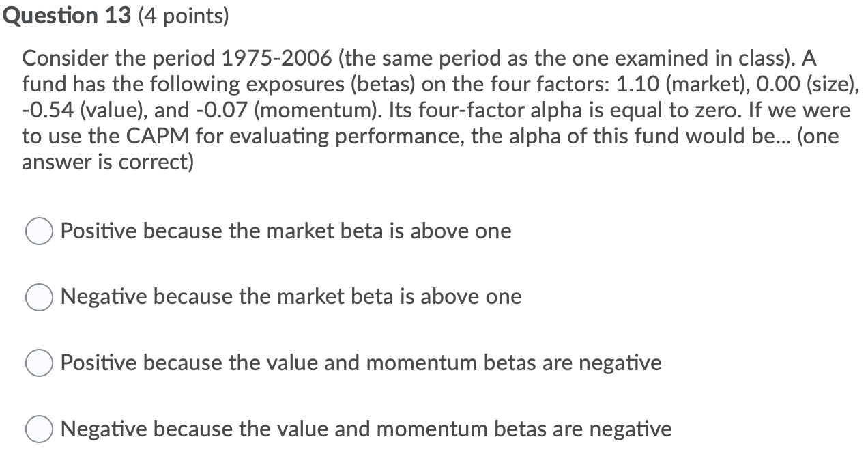The width and height of the screenshot is (868, 452).
Task: Choose "Positive because the value and momentum betas are negative"
Action: point(361,363)
